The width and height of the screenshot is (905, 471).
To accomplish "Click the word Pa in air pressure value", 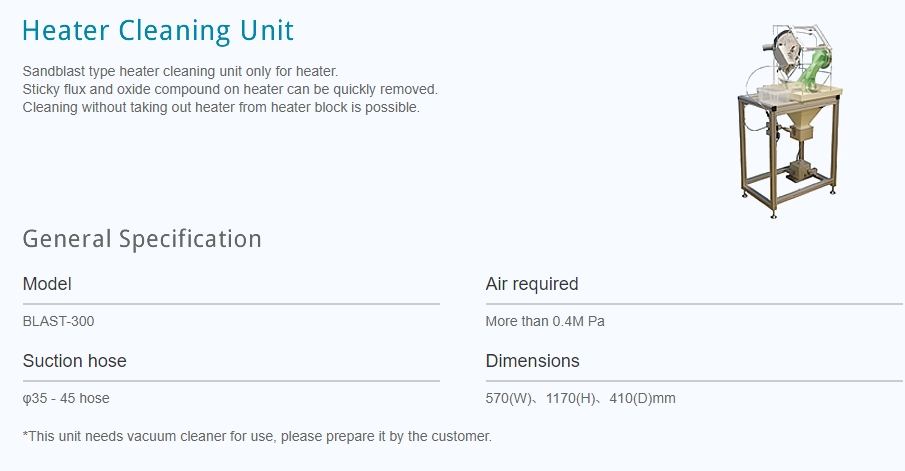I will click(x=596, y=322).
